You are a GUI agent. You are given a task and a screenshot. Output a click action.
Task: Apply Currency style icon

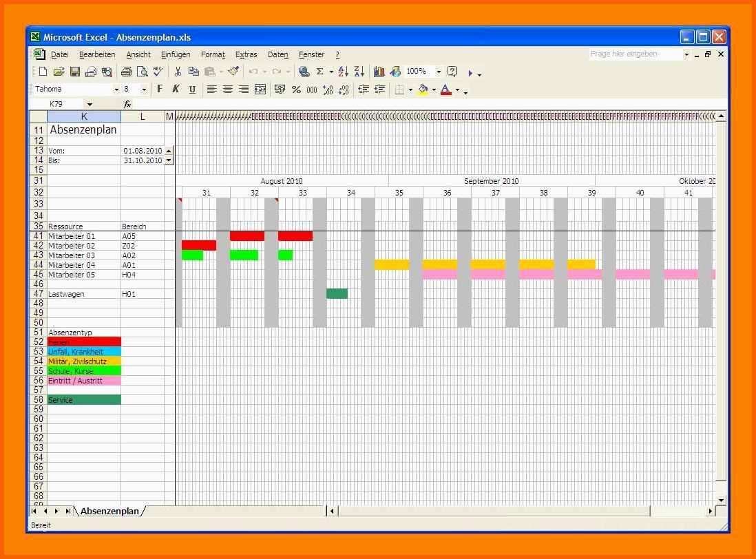280,89
